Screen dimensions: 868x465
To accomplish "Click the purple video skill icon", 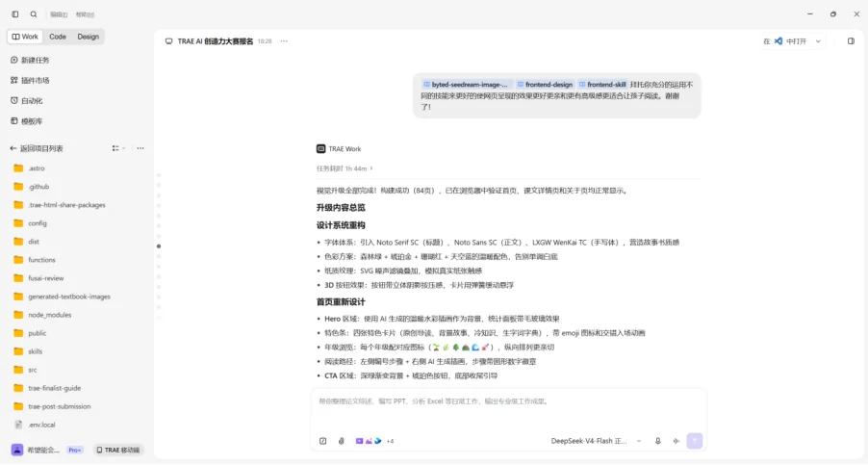I will point(359,441).
